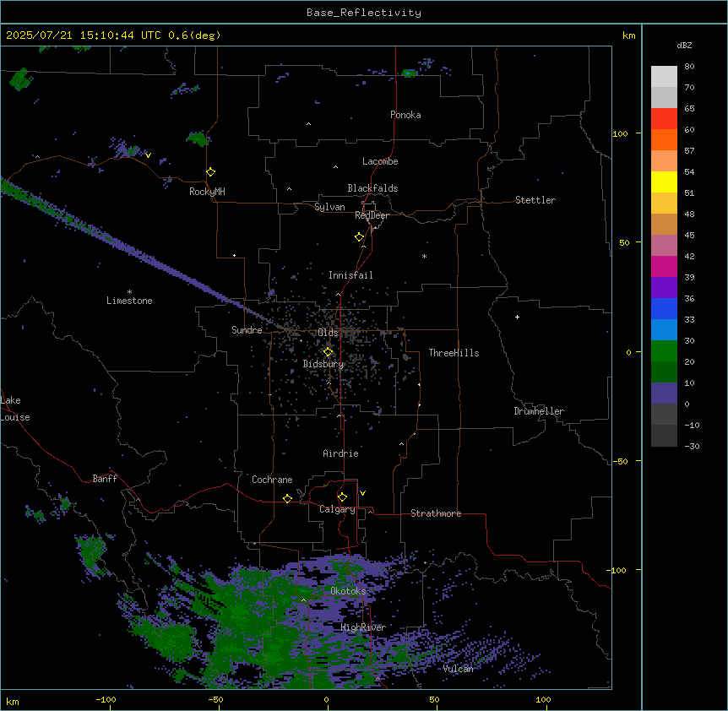Click the Lake Louise label
The height and width of the screenshot is (711, 728).
pyautogui.click(x=15, y=409)
